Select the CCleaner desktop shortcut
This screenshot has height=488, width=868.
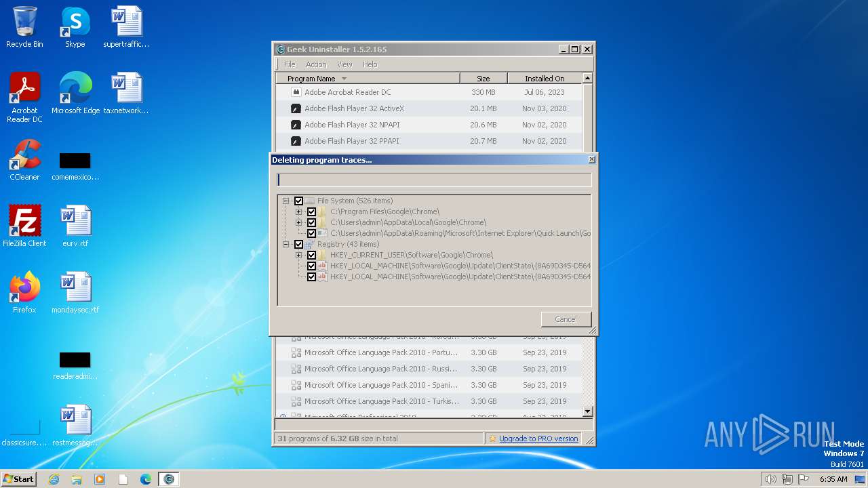[24, 160]
